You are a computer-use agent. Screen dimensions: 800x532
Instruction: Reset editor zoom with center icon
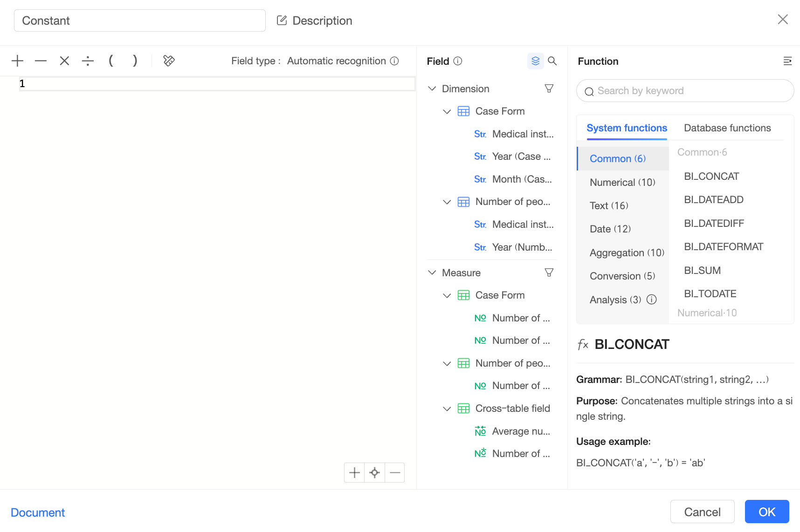374,473
